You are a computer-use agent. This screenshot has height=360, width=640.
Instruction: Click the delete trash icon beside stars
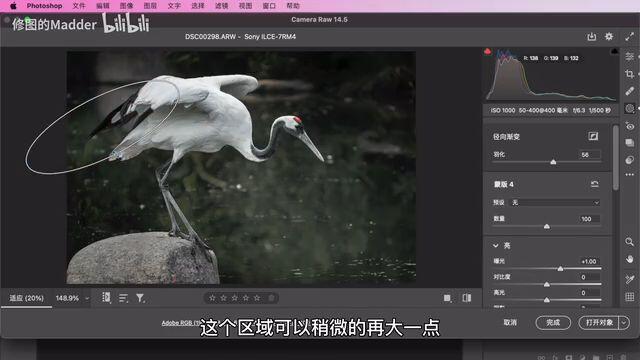[271, 298]
